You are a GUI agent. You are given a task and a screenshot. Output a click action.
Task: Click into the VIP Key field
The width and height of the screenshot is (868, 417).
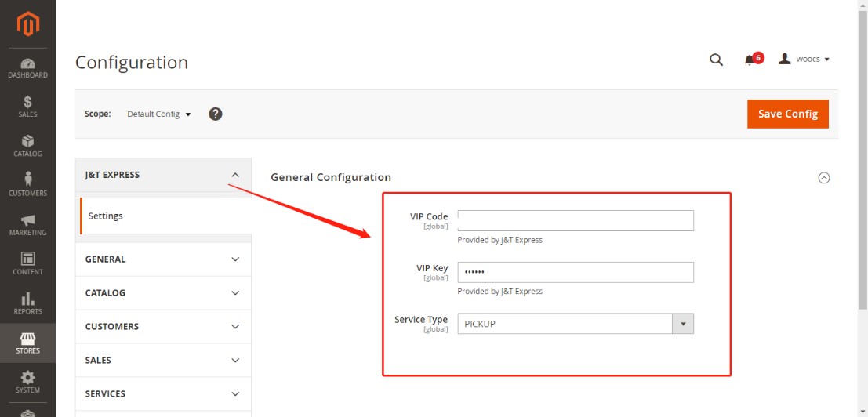coord(576,272)
